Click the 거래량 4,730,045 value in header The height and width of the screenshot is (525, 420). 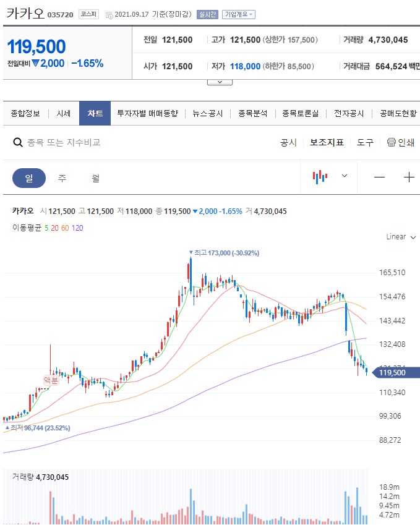388,40
